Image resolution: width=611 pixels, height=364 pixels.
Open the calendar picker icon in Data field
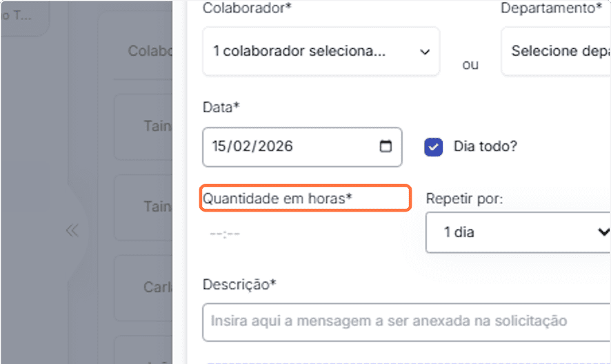pyautogui.click(x=385, y=146)
